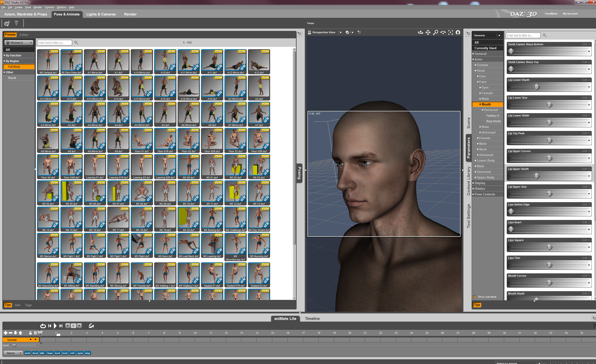The image size is (596, 364).
Task: Click the Lip Lower Depth slider handle
Action: click(x=536, y=87)
